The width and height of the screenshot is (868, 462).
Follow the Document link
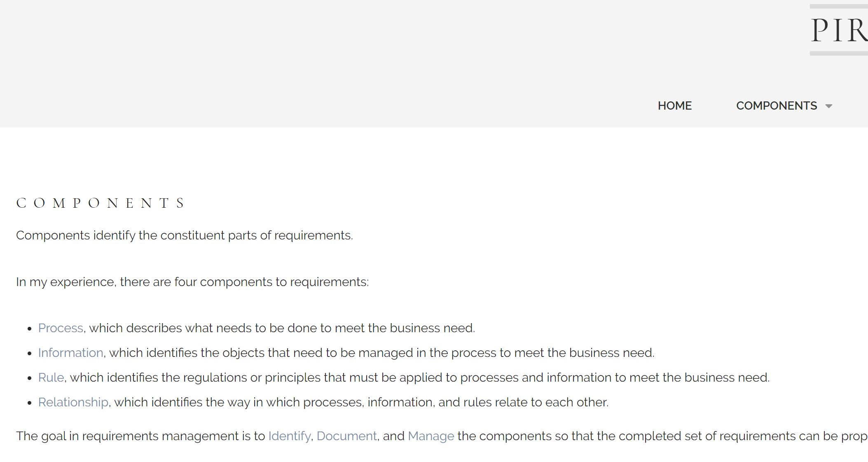[x=346, y=436]
